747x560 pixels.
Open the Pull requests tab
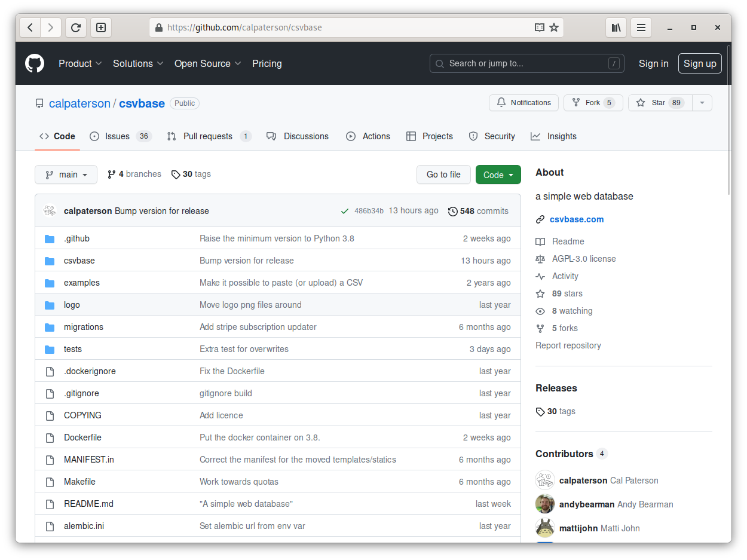tap(207, 136)
